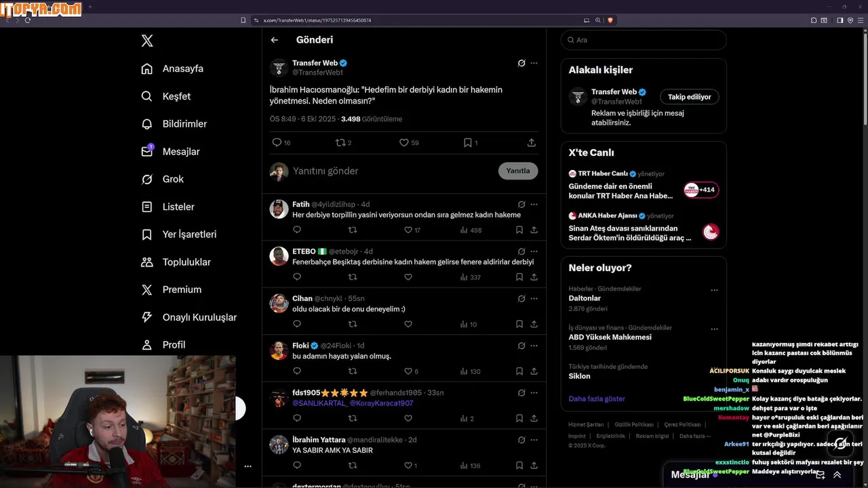The height and width of the screenshot is (488, 868).
Task: Click the Ara search box
Action: tap(644, 40)
